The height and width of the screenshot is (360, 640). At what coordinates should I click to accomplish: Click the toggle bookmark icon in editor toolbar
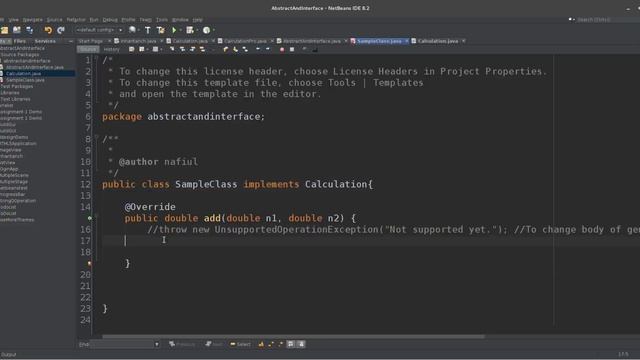click(x=245, y=49)
